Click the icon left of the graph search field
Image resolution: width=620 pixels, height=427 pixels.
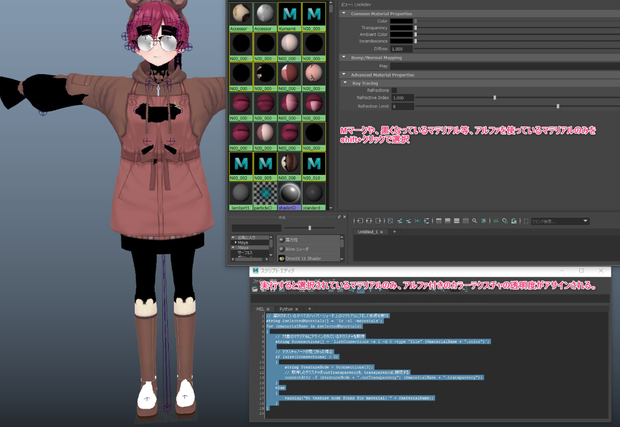click(x=526, y=221)
